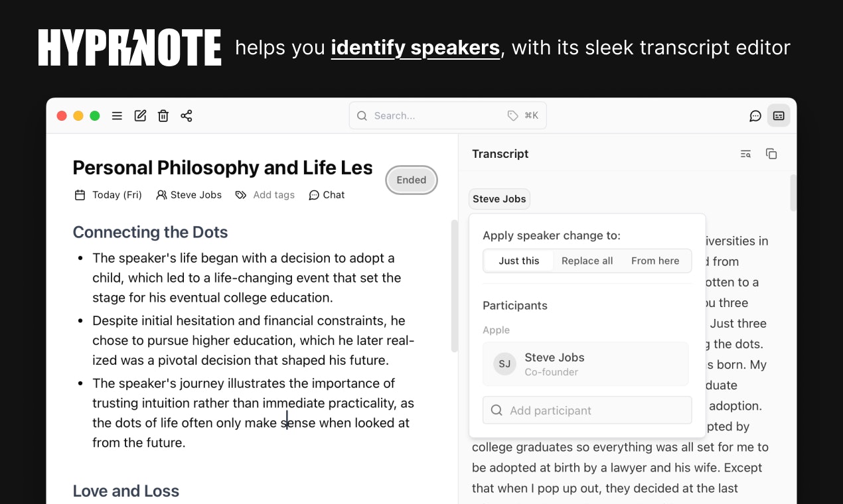
Task: Click the tag icon in search bar
Action: pos(512,115)
